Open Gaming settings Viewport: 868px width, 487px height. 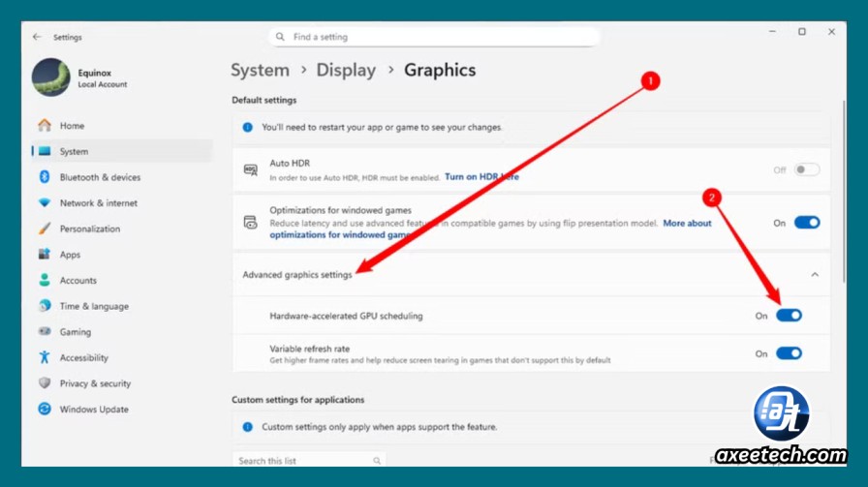[123, 331]
